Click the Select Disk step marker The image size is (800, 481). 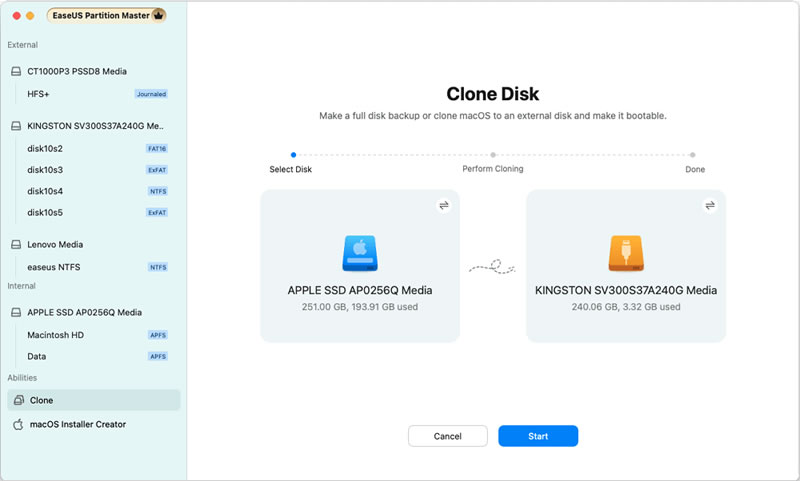293,155
